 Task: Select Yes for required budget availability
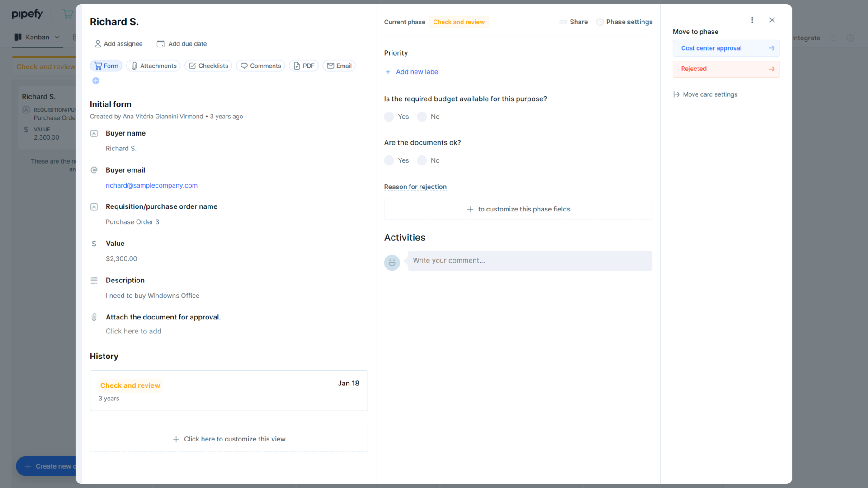pos(389,117)
